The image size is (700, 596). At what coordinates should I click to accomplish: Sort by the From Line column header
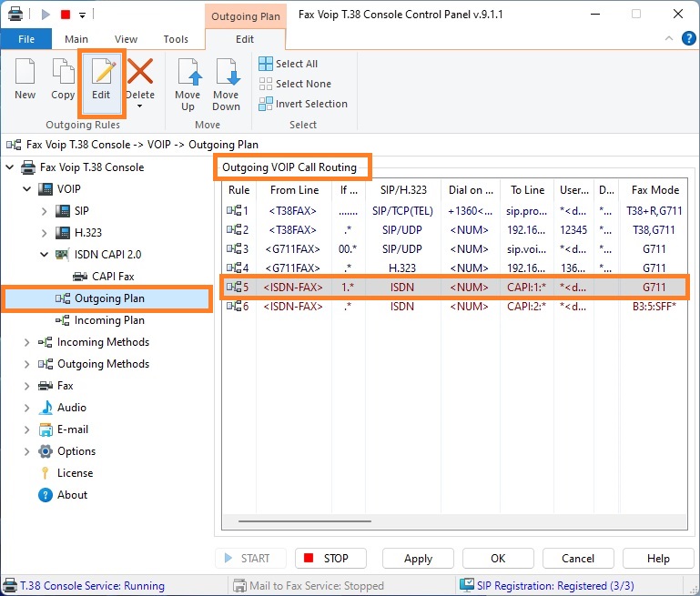(294, 190)
